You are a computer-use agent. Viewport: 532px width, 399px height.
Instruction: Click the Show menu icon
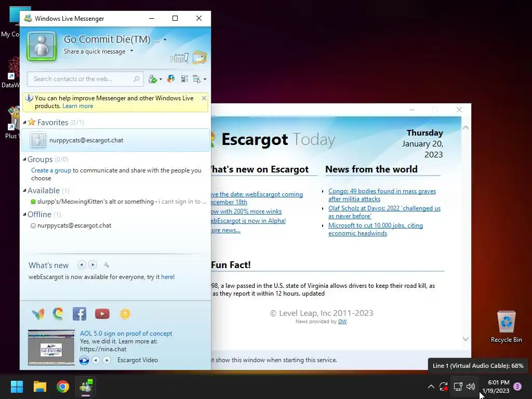pos(196,79)
